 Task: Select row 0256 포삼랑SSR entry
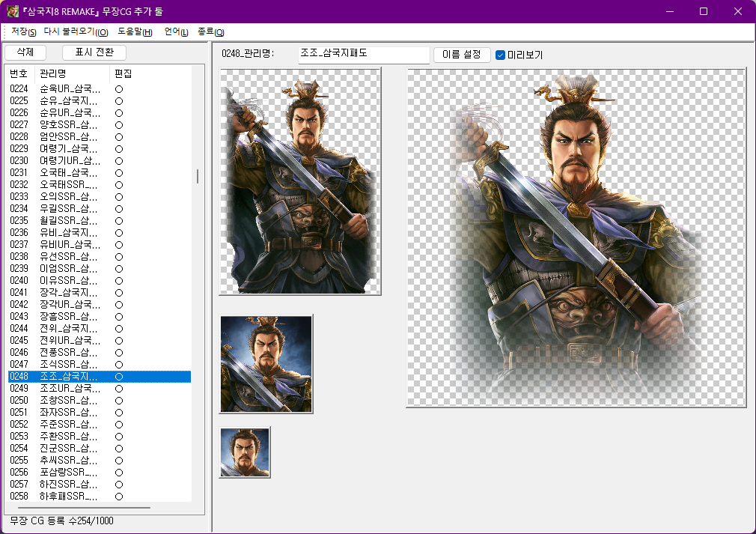[100, 473]
